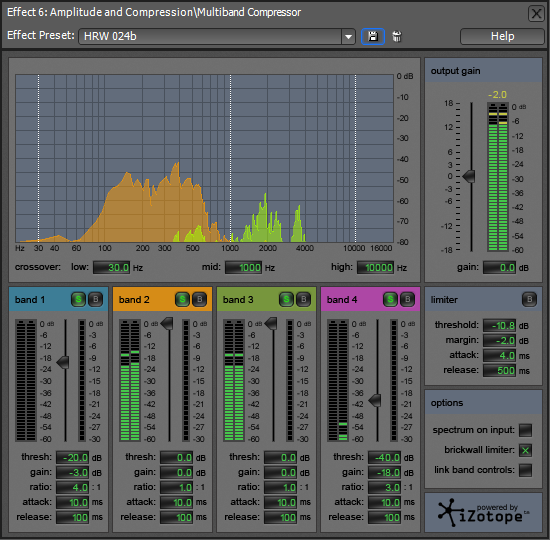Screen dimensions: 550x540
Task: Open the Effect Preset dropdown arrow
Action: click(348, 36)
